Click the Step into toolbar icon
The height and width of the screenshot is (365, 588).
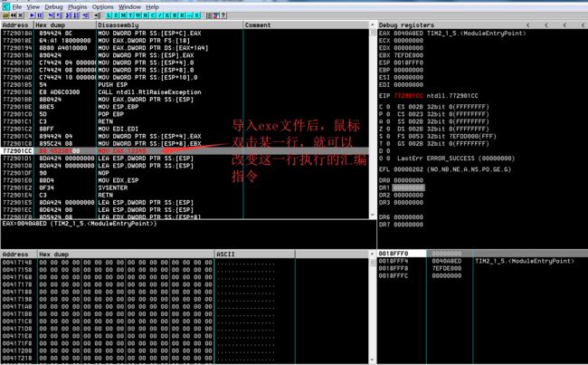pyautogui.click(x=51, y=15)
